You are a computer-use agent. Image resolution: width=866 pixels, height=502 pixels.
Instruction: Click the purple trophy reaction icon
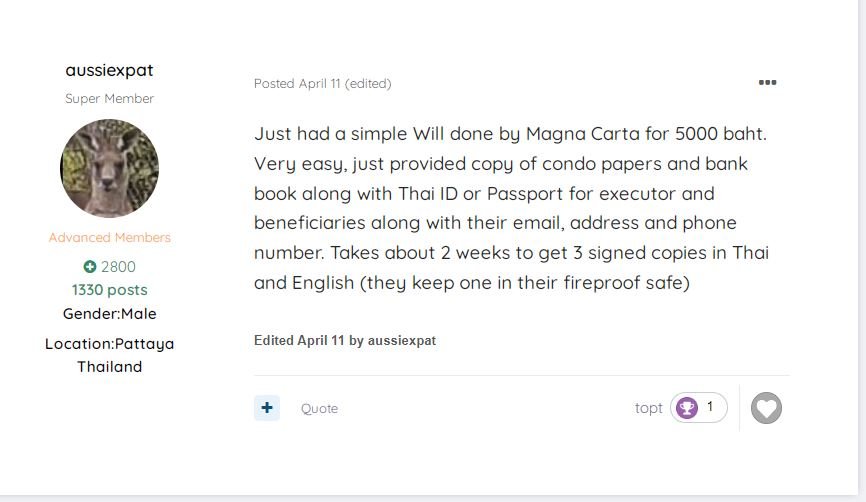pos(687,408)
